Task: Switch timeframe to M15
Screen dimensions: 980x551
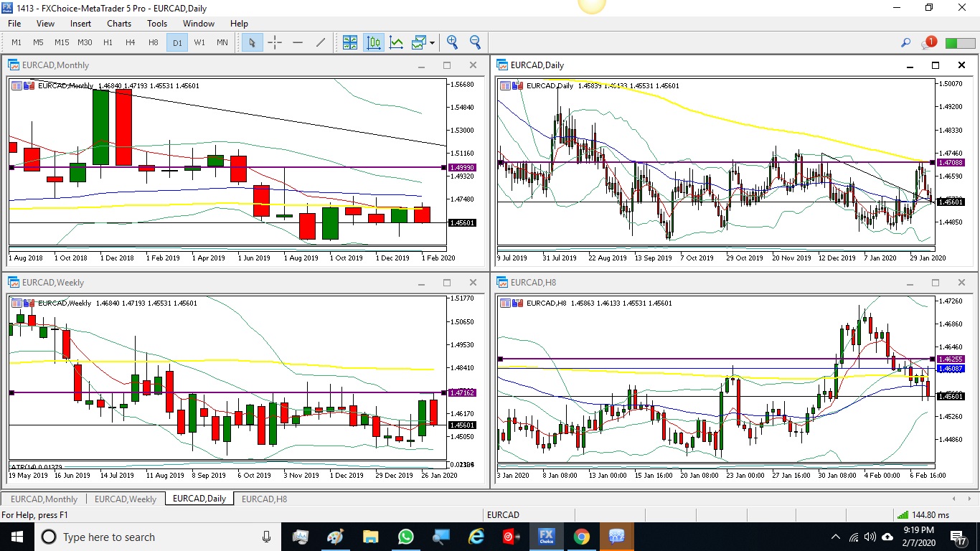Action: (62, 42)
